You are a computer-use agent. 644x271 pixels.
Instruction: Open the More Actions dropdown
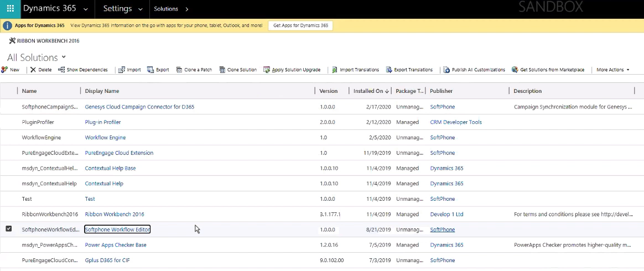[613, 70]
